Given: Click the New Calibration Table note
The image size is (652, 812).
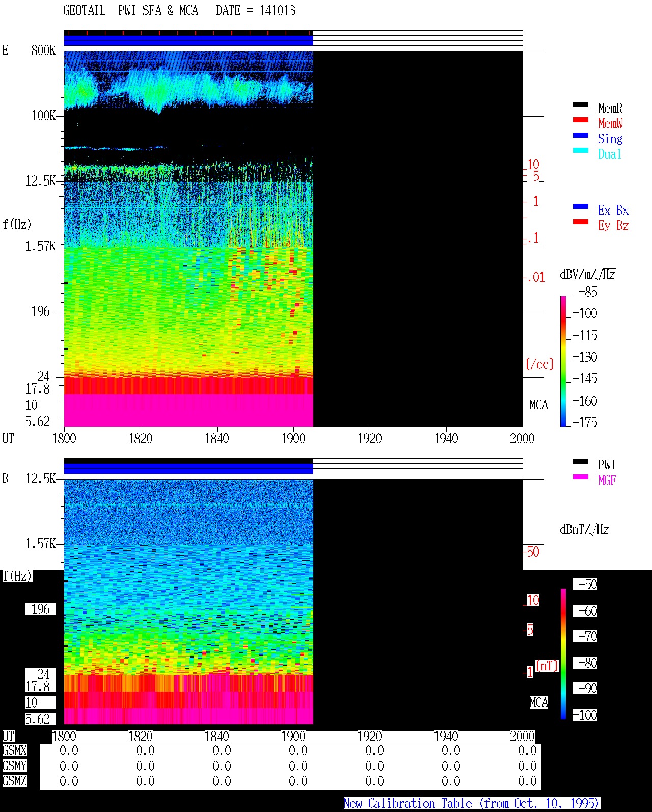Looking at the screenshot, I should pyautogui.click(x=472, y=803).
